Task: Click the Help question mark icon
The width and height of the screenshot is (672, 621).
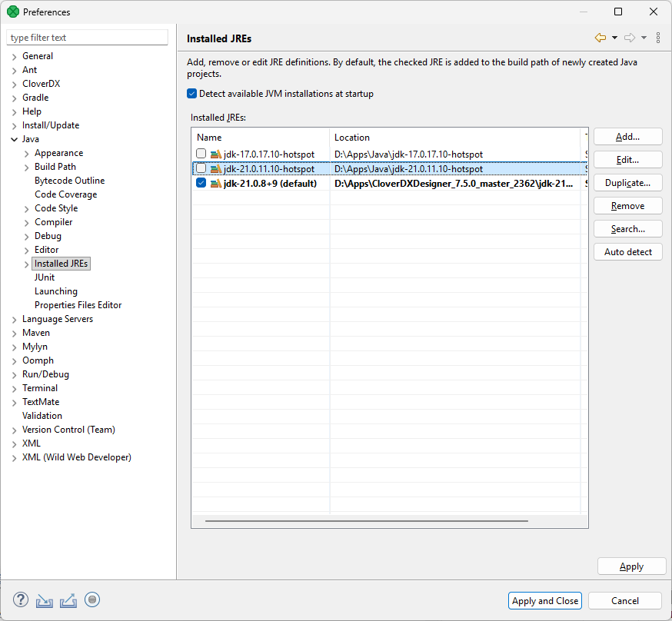Action: tap(21, 599)
